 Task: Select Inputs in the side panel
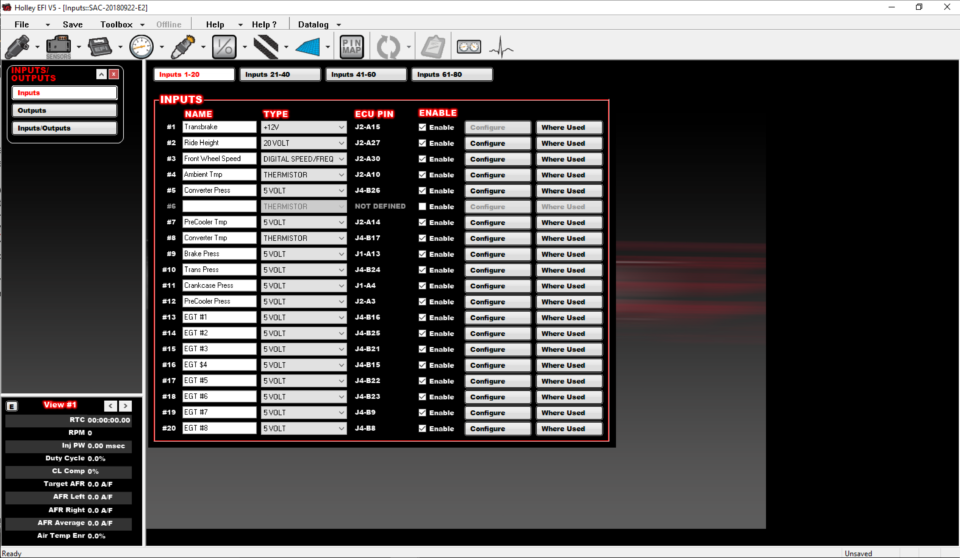point(64,92)
